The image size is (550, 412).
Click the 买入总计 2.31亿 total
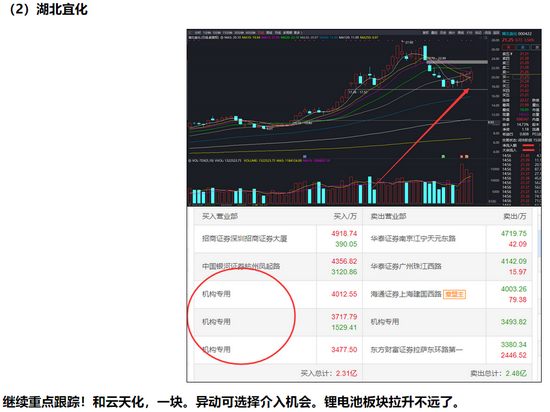click(x=329, y=373)
